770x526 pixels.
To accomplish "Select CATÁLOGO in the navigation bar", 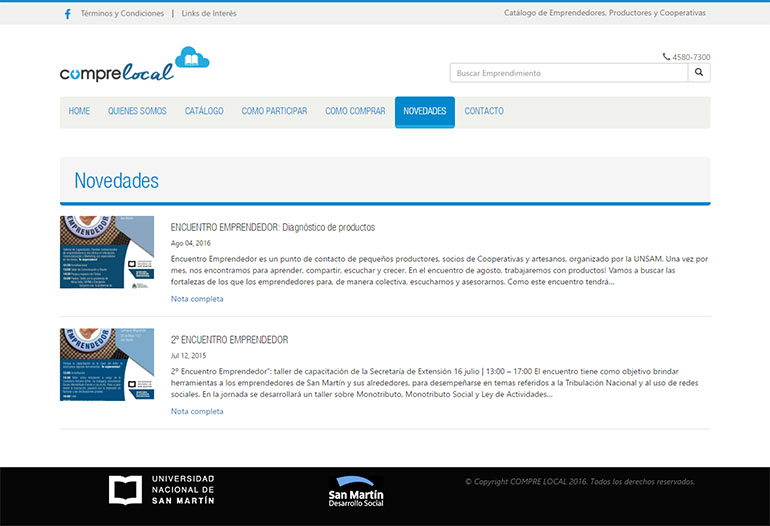I will [x=204, y=111].
